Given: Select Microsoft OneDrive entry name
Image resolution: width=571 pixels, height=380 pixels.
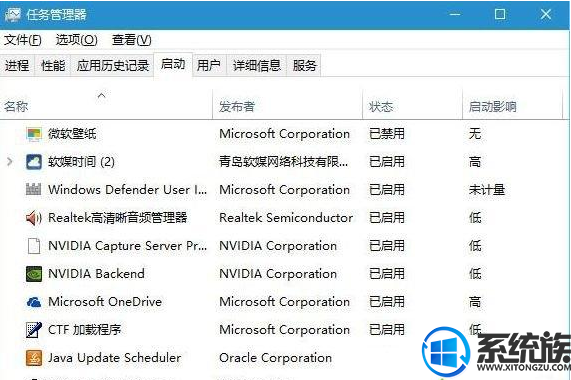Looking at the screenshot, I should [x=105, y=302].
